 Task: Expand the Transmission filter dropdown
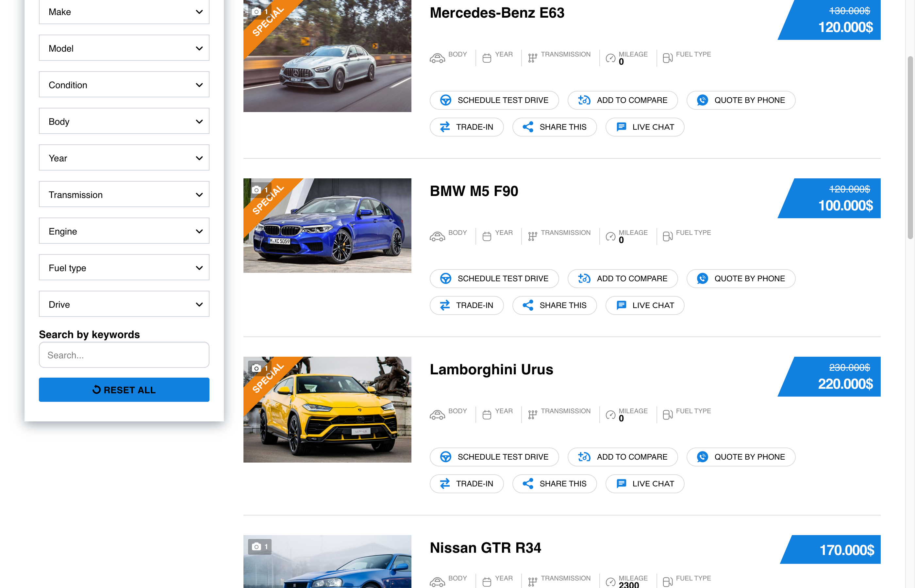(x=124, y=194)
